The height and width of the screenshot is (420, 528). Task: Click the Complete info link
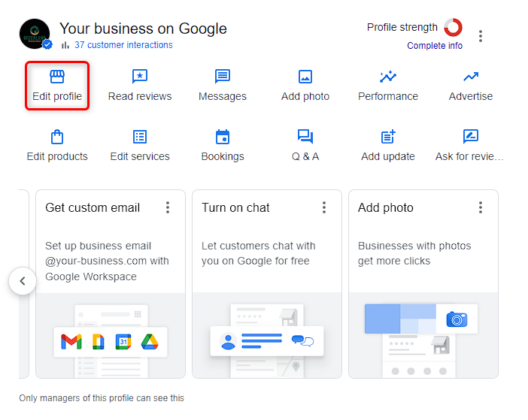click(x=435, y=46)
